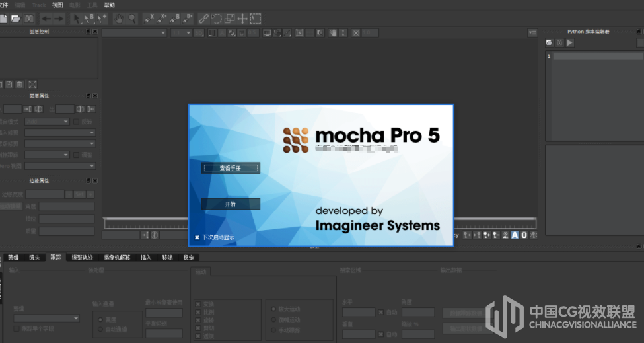
Task: Select the create Bezier (B) pen tool
Action: coord(174,19)
